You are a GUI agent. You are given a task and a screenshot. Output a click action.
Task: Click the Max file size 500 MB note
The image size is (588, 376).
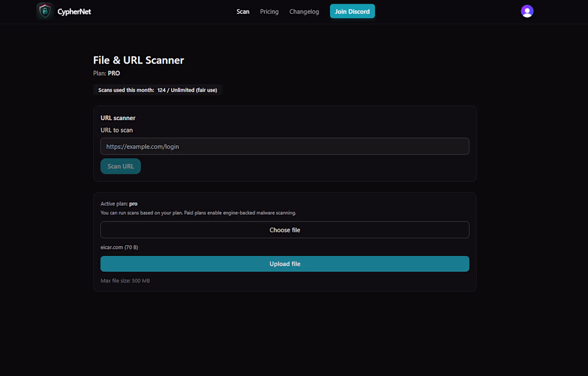(x=125, y=280)
